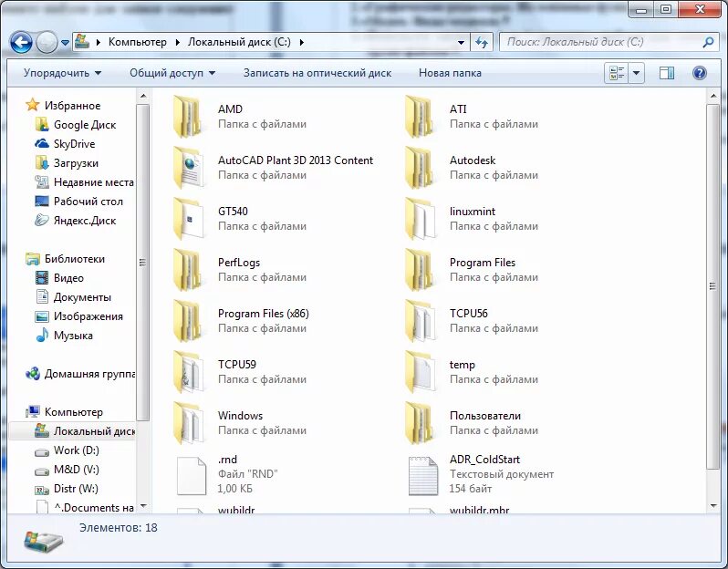Click the navigation pane scrollbar thumb
The image size is (728, 569).
143,263
